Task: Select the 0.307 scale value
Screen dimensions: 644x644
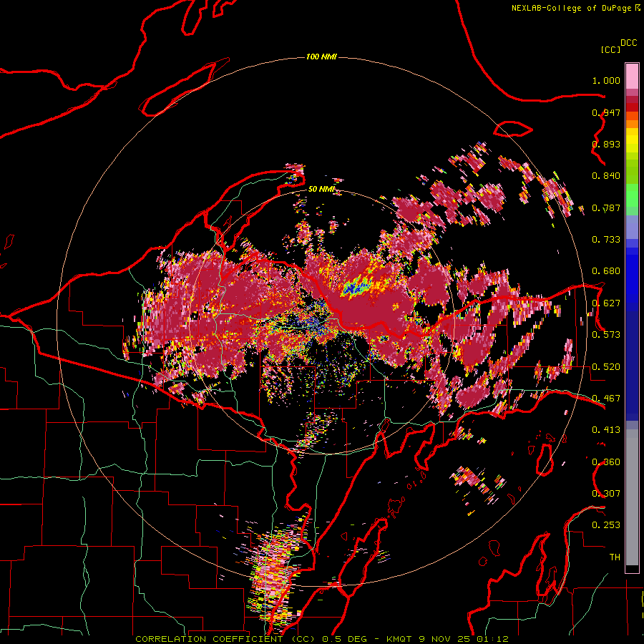Action: point(606,494)
